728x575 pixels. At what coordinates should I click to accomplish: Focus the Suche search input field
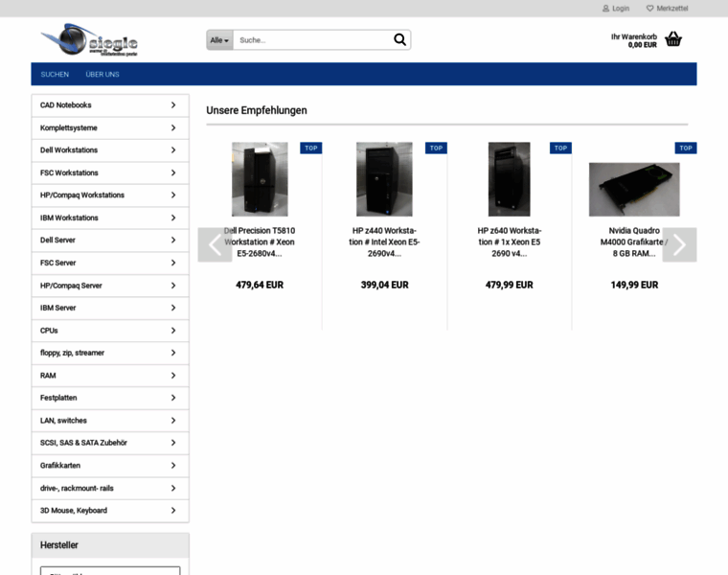(312, 40)
